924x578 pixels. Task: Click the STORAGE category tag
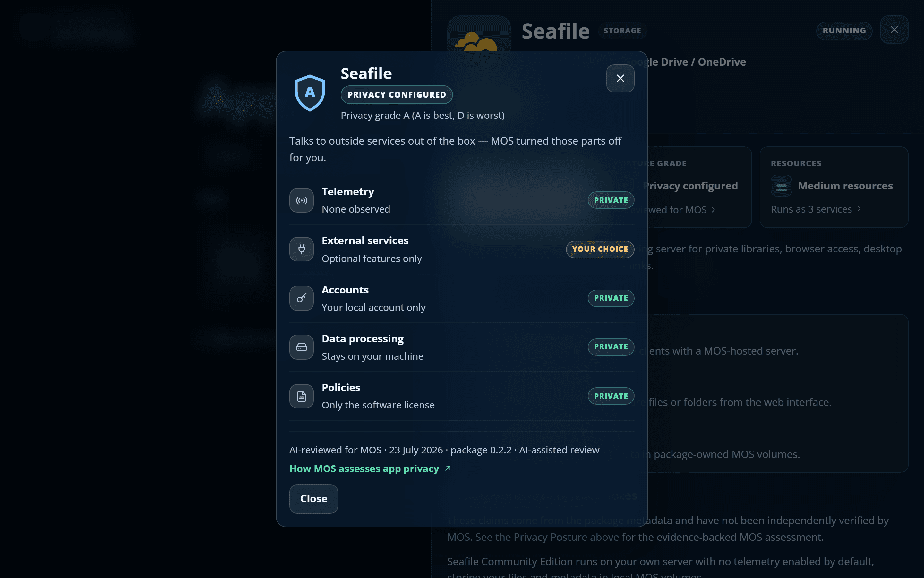(622, 31)
